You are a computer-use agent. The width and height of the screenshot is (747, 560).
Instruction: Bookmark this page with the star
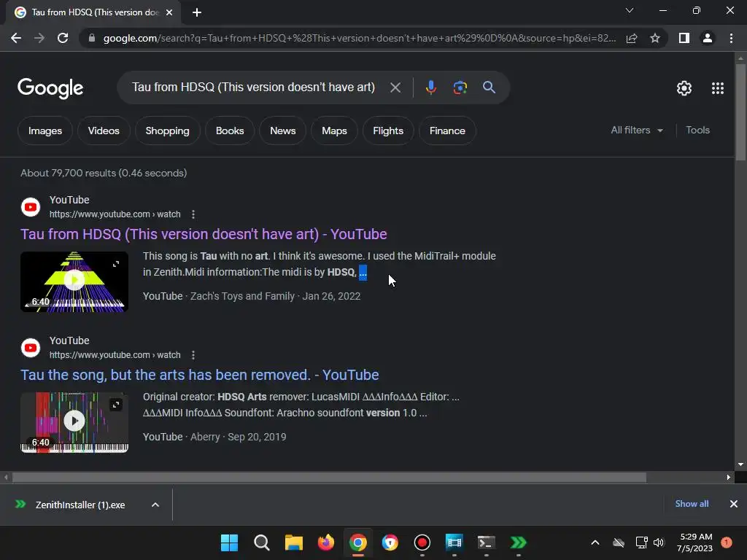click(x=655, y=38)
